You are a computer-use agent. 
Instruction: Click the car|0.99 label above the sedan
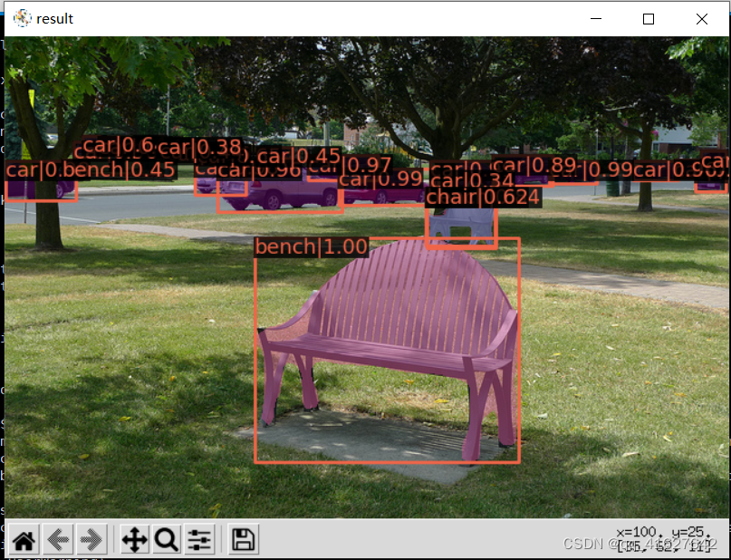pos(380,180)
